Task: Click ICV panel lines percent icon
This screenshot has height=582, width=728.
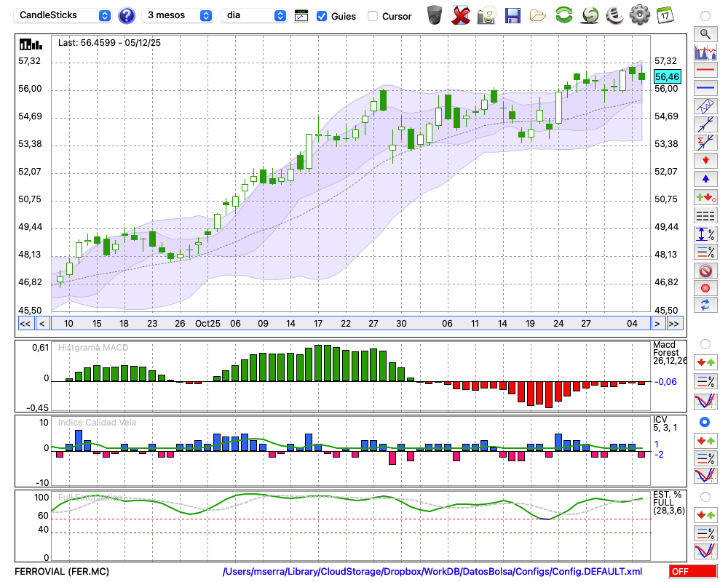Action: point(705,458)
